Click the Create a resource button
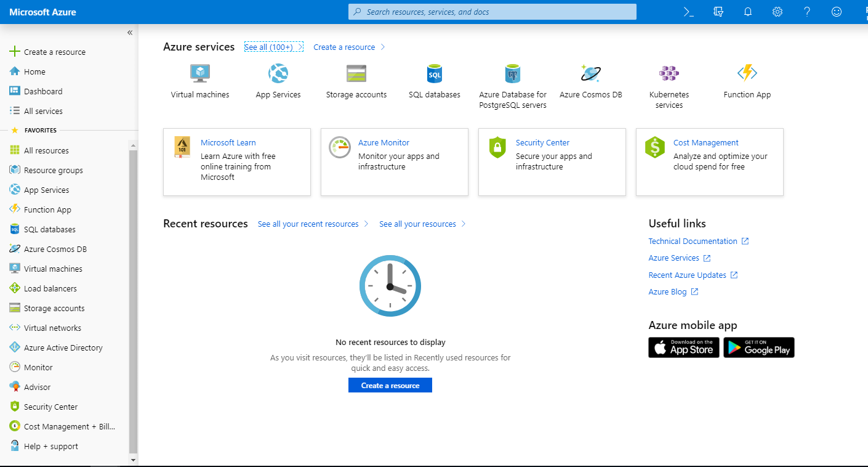Screen dimensions: 868x467 click(x=390, y=385)
